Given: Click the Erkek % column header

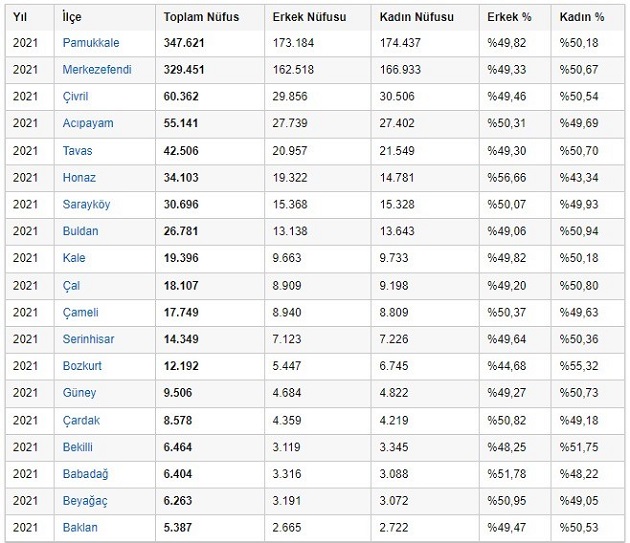Looking at the screenshot, I should 509,17.
